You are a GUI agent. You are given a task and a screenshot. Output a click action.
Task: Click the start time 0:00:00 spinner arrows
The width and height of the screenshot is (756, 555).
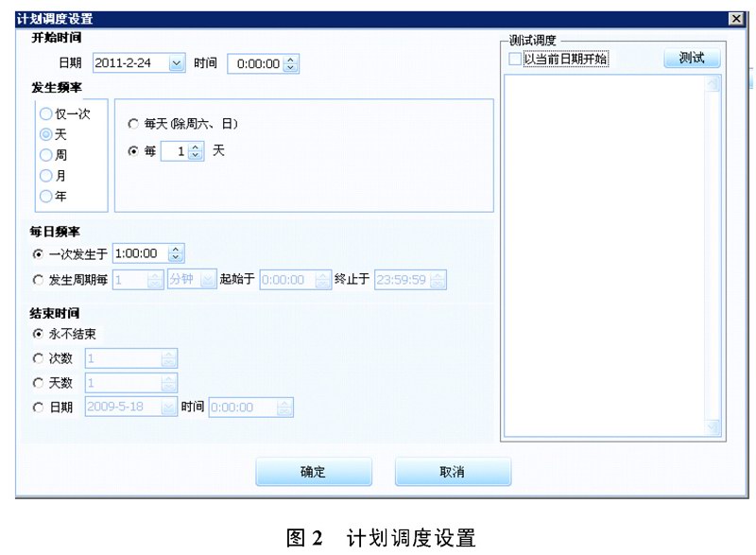click(290, 63)
